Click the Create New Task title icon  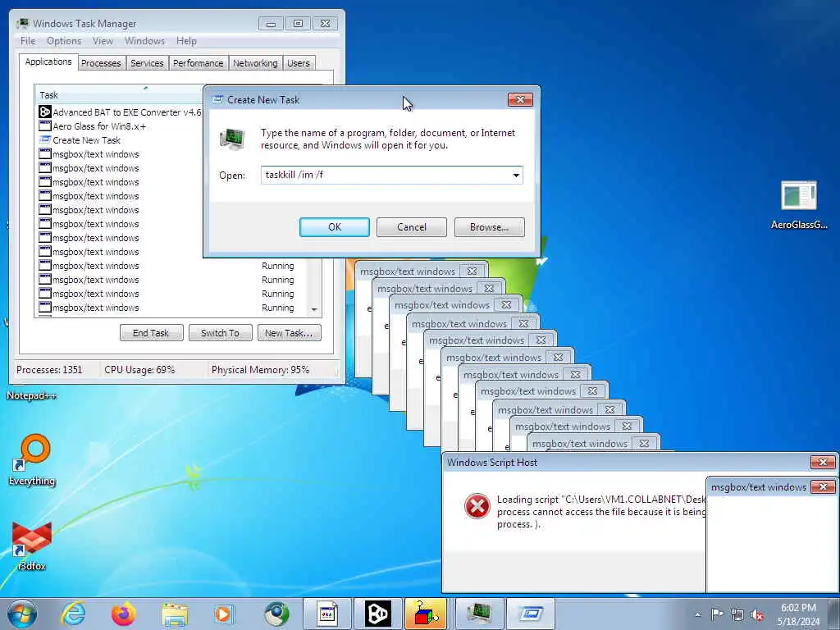pyautogui.click(x=217, y=99)
